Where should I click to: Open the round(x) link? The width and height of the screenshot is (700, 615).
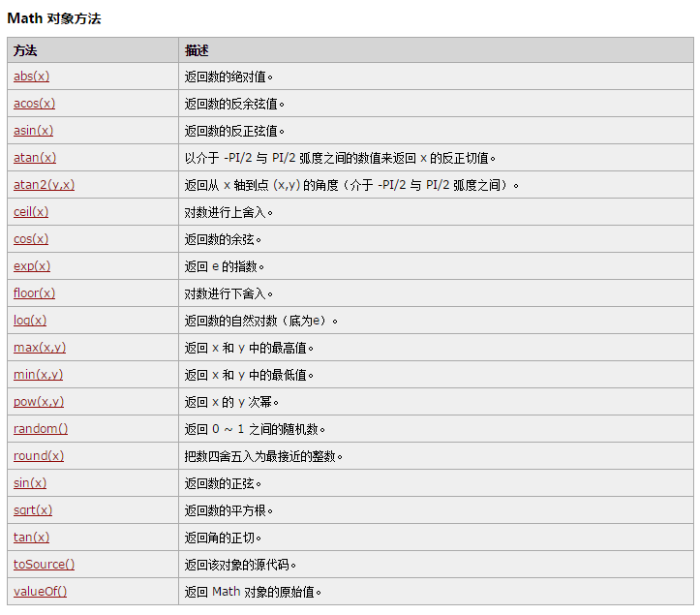pyautogui.click(x=39, y=456)
